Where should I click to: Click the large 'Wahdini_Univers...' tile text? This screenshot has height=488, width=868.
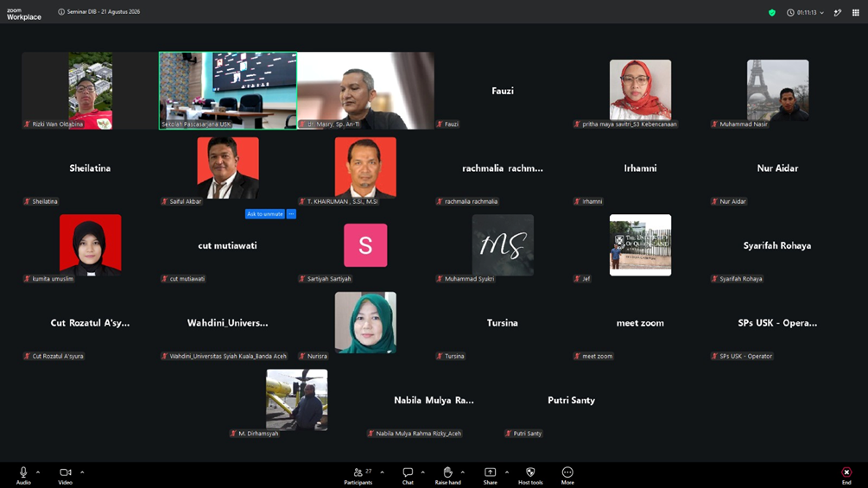pos(227,323)
